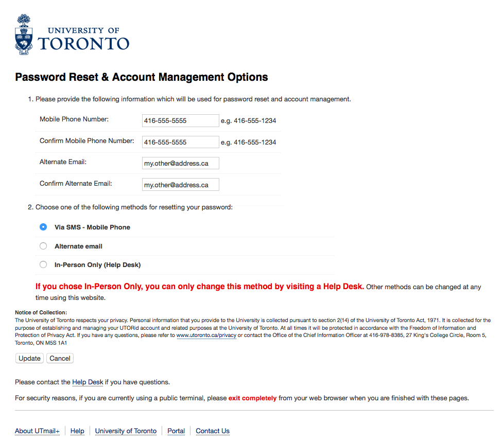The width and height of the screenshot is (504, 443).
Task: Open the Help Desk link in contact sentence
Action: click(x=88, y=382)
